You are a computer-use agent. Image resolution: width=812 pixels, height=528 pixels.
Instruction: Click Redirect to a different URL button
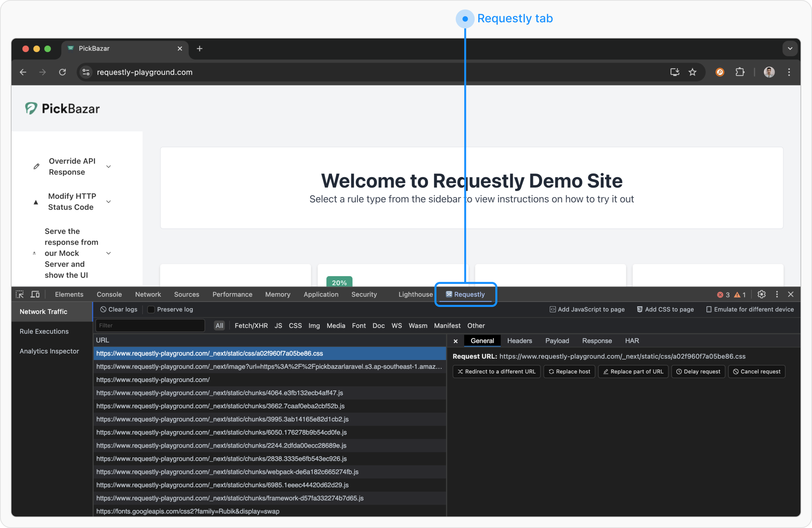pos(496,371)
